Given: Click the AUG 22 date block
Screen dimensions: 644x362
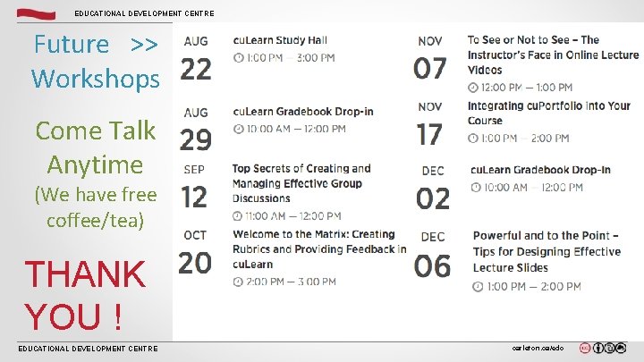Looking at the screenshot, I should pyautogui.click(x=196, y=60).
